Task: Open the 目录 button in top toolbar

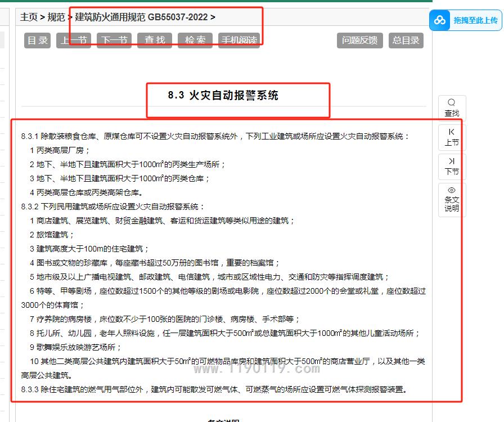Action: coord(38,41)
